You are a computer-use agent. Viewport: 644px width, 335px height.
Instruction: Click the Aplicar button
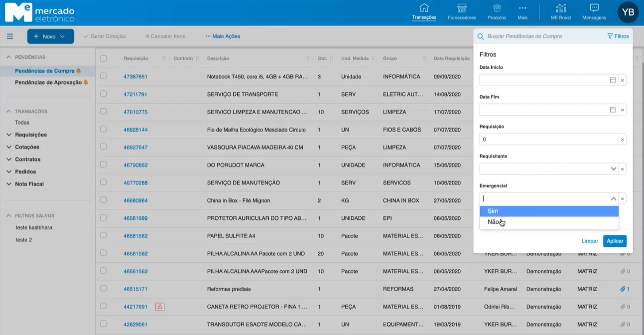point(615,241)
